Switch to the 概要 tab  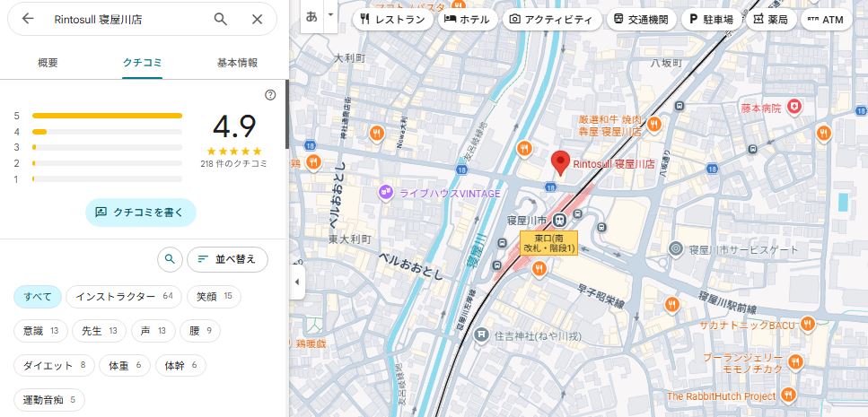tap(48, 63)
